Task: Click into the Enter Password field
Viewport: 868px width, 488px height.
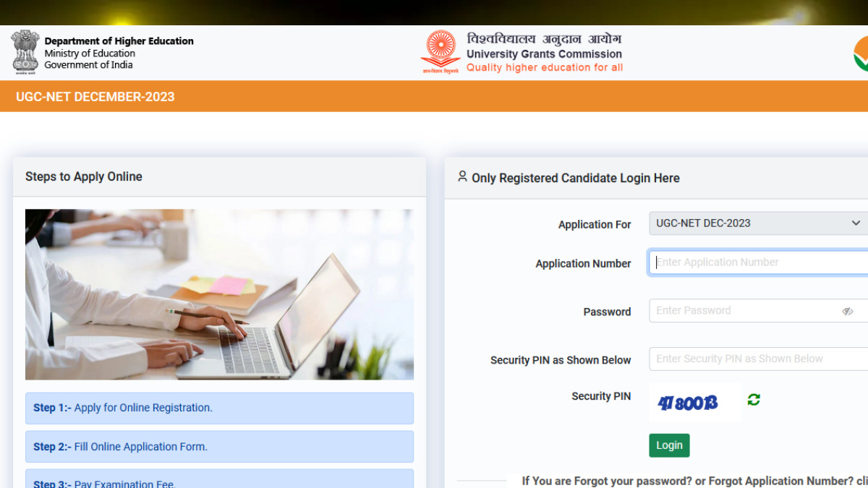Action: pyautogui.click(x=758, y=311)
